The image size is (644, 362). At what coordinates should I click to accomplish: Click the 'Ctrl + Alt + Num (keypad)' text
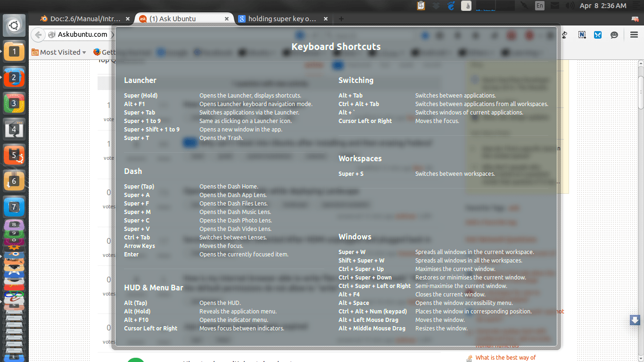point(373,312)
